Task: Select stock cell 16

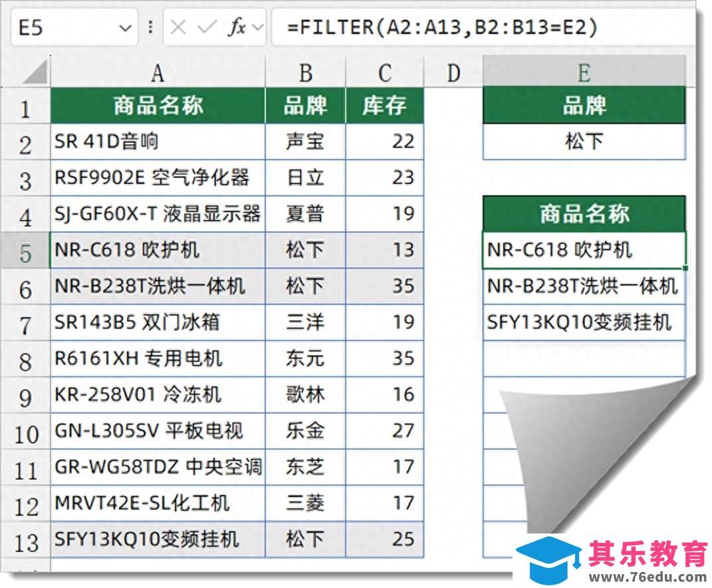Action: [x=385, y=395]
